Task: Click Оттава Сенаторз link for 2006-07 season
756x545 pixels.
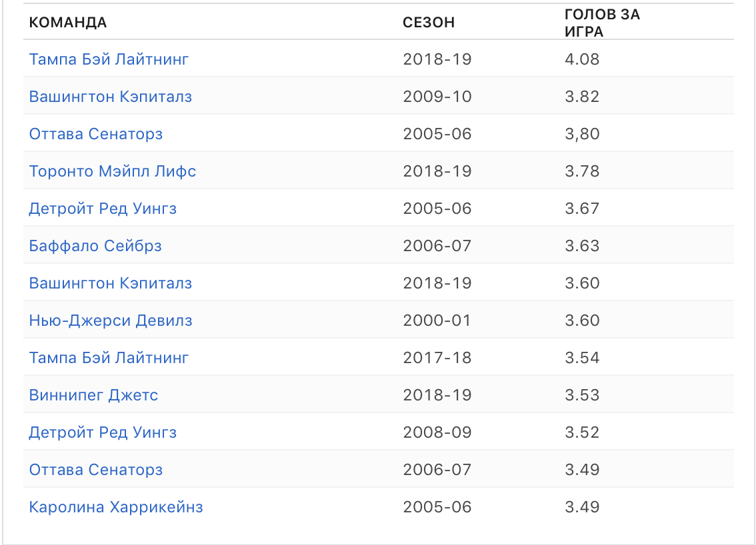Action: pyautogui.click(x=95, y=470)
